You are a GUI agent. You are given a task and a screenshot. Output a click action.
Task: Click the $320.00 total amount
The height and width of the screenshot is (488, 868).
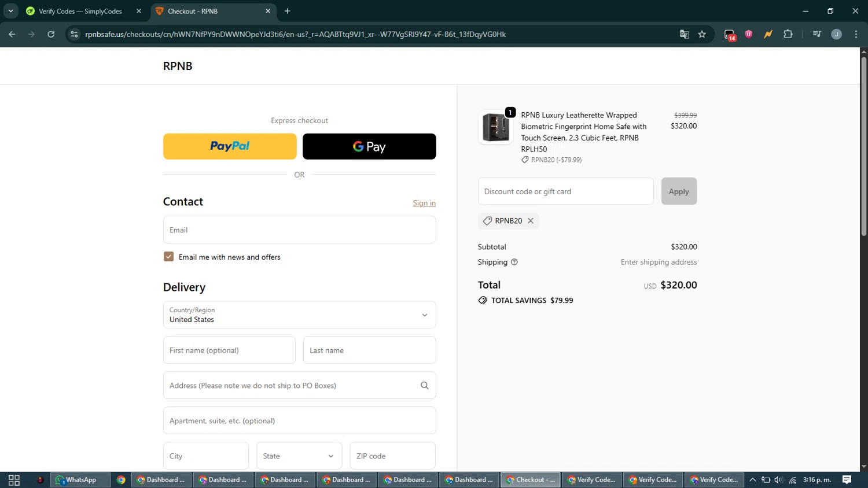[x=679, y=285]
